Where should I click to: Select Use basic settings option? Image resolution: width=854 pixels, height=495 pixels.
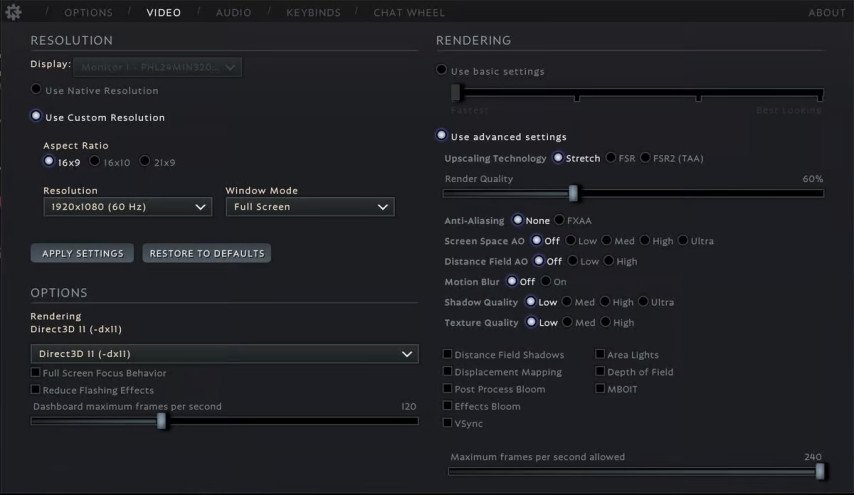(x=442, y=71)
